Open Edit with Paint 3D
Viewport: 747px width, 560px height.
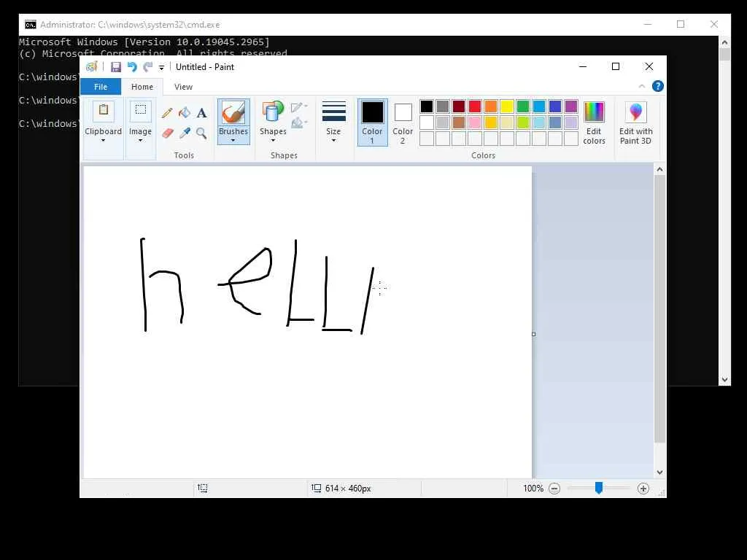(635, 122)
